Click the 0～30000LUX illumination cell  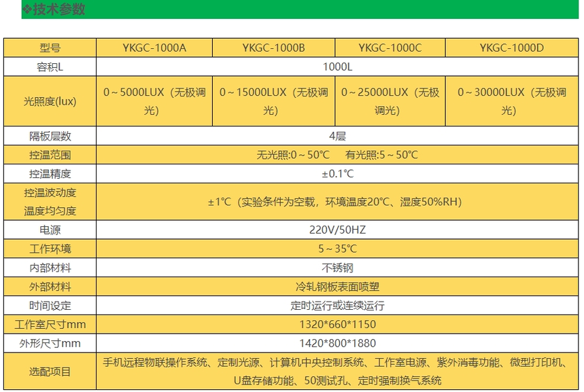tap(512, 101)
